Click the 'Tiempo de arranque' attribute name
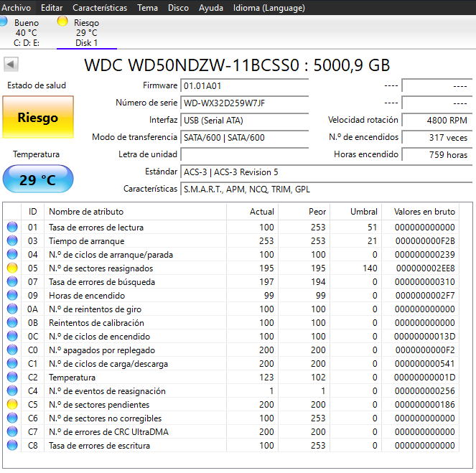The image size is (476, 473). pyautogui.click(x=87, y=241)
